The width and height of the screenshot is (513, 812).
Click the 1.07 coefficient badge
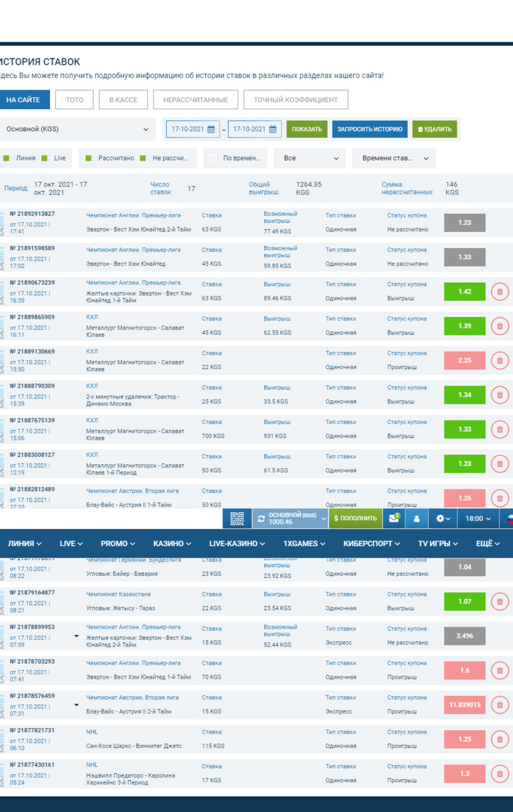pos(465,601)
